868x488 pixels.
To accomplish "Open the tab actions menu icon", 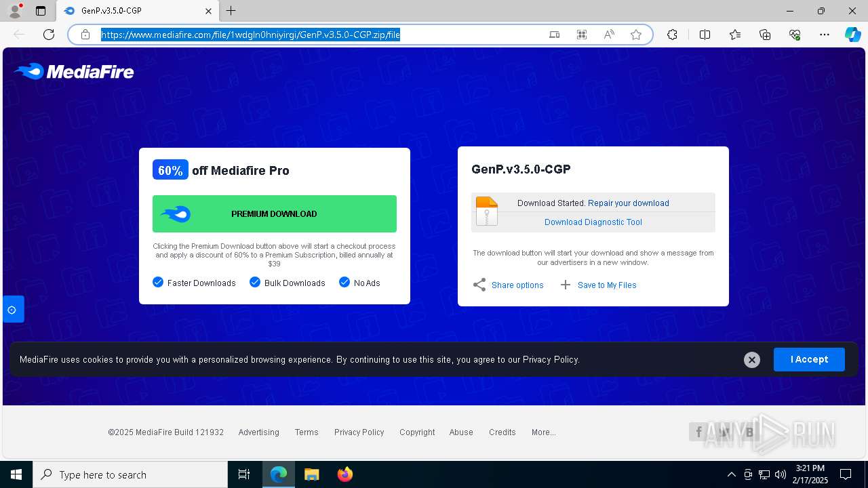I will (41, 11).
